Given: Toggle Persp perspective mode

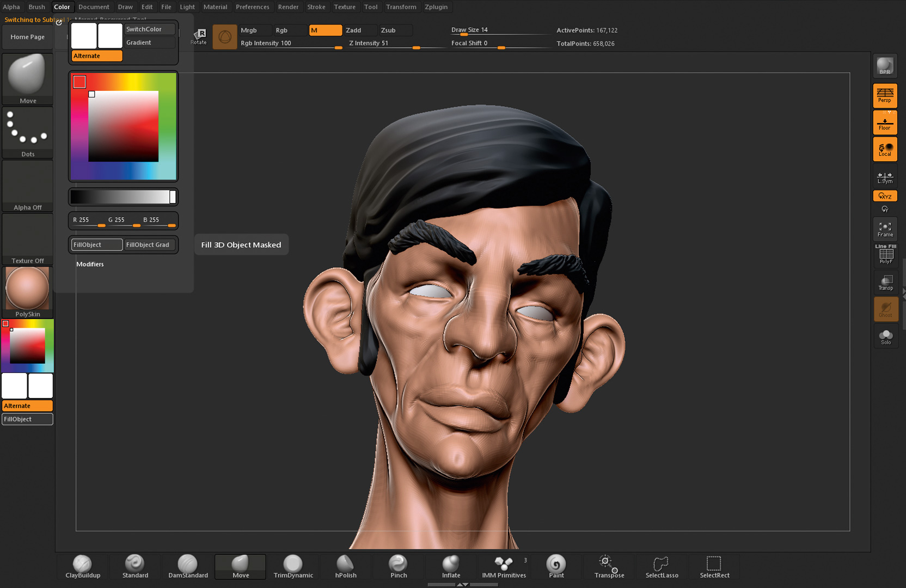Looking at the screenshot, I should (x=885, y=95).
